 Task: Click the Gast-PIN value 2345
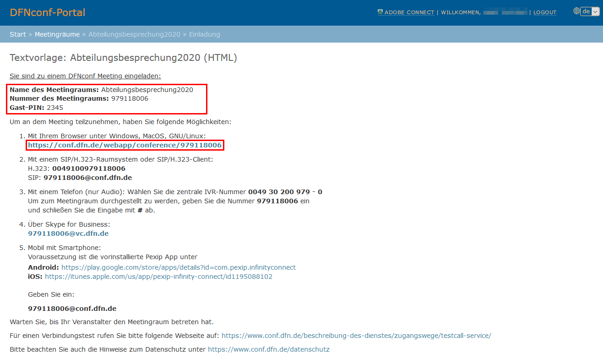(55, 108)
